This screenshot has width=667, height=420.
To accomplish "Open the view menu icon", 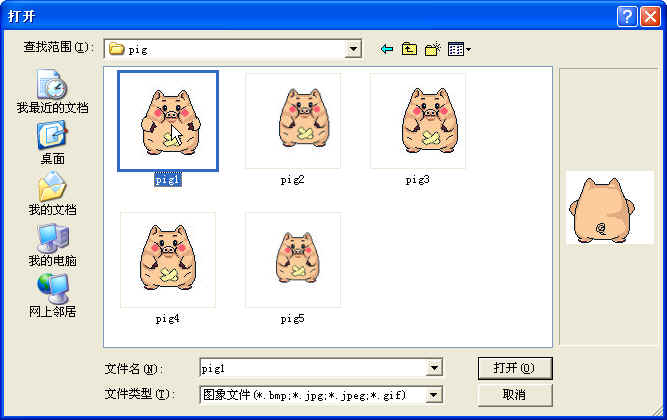I will [459, 49].
